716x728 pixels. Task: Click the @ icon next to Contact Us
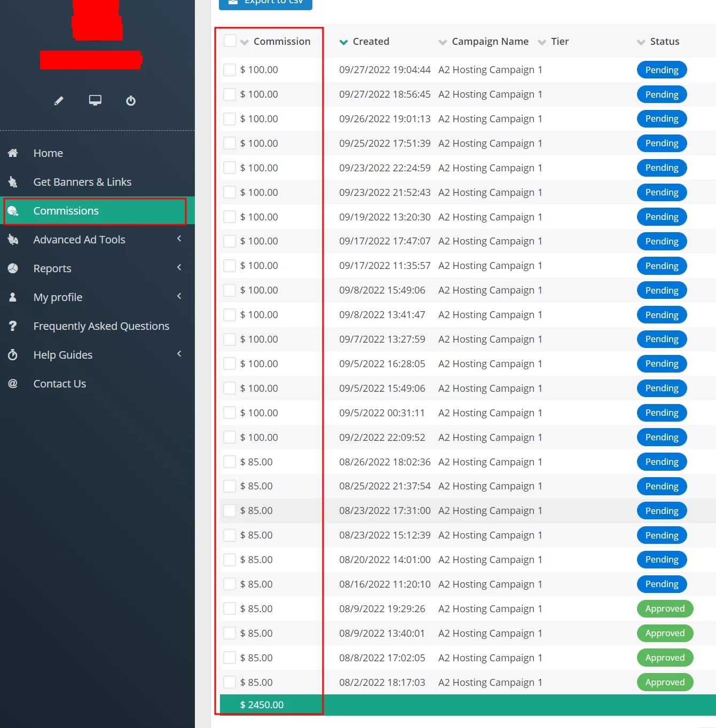tap(13, 384)
